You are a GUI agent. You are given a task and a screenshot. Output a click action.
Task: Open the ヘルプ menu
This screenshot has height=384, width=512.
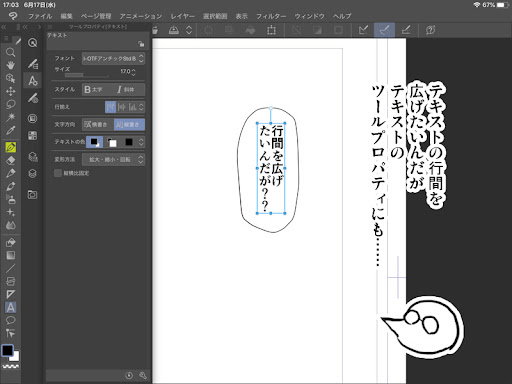point(342,16)
